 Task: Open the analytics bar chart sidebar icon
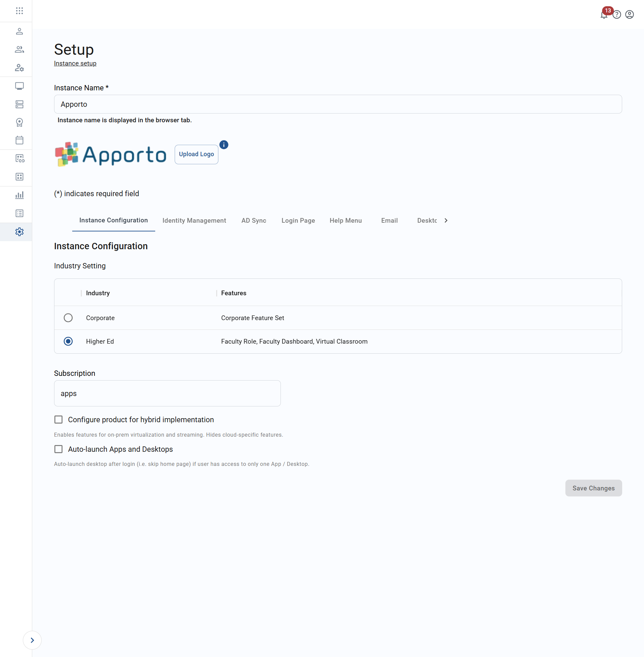19,195
